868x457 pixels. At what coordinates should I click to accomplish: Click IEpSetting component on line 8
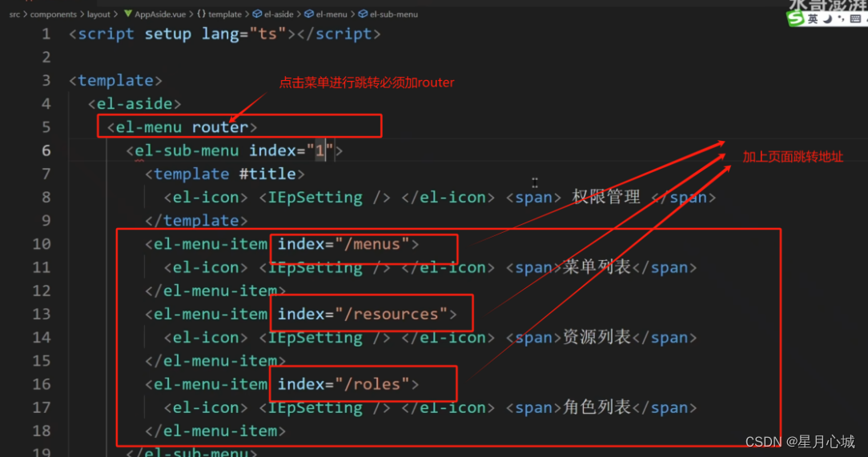tap(315, 198)
